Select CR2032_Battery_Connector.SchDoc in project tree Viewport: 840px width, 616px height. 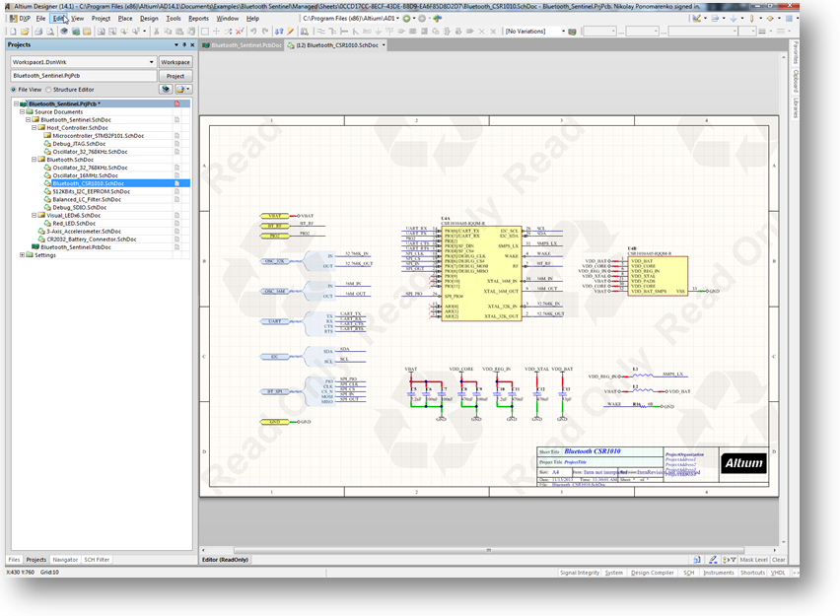click(x=91, y=240)
